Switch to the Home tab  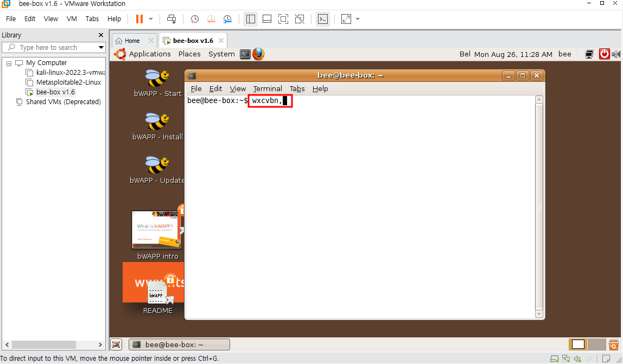coord(128,41)
